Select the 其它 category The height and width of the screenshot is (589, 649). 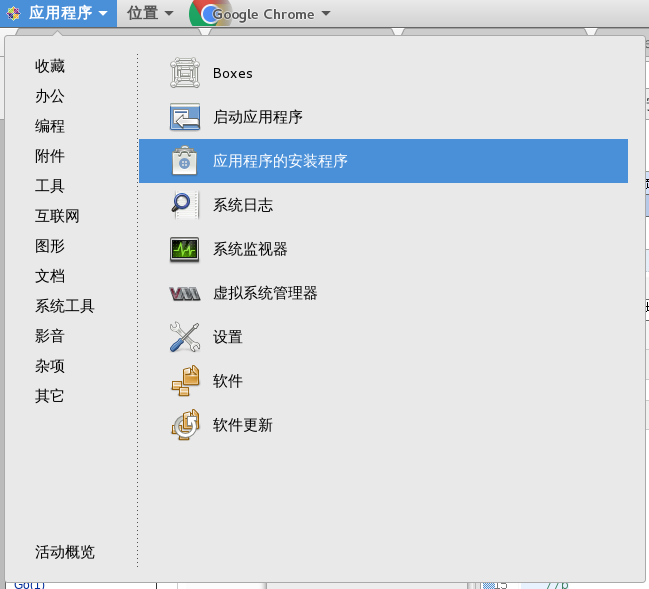(50, 396)
